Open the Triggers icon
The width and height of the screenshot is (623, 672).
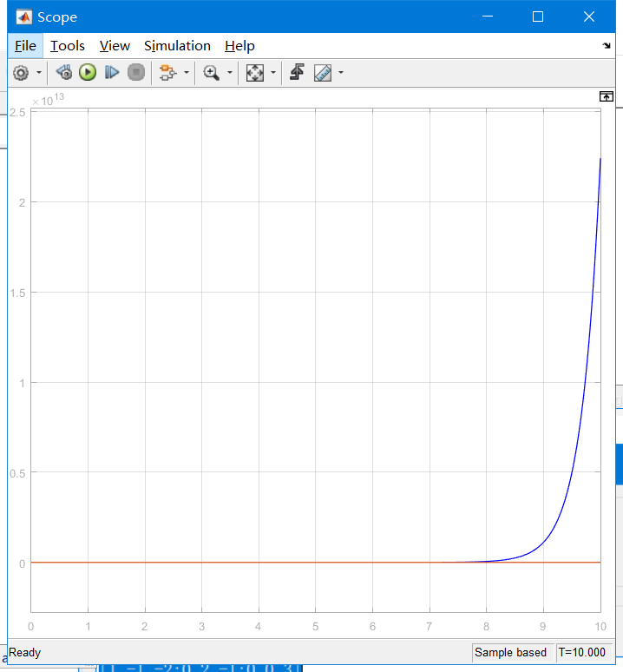coord(297,72)
